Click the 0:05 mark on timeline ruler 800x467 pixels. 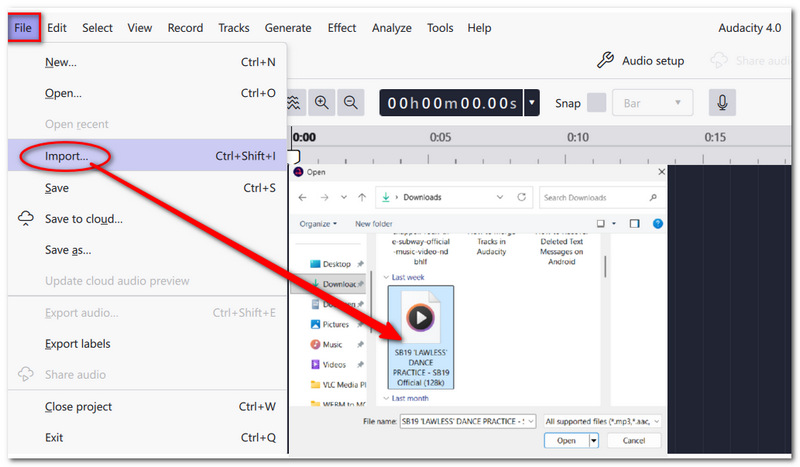440,137
